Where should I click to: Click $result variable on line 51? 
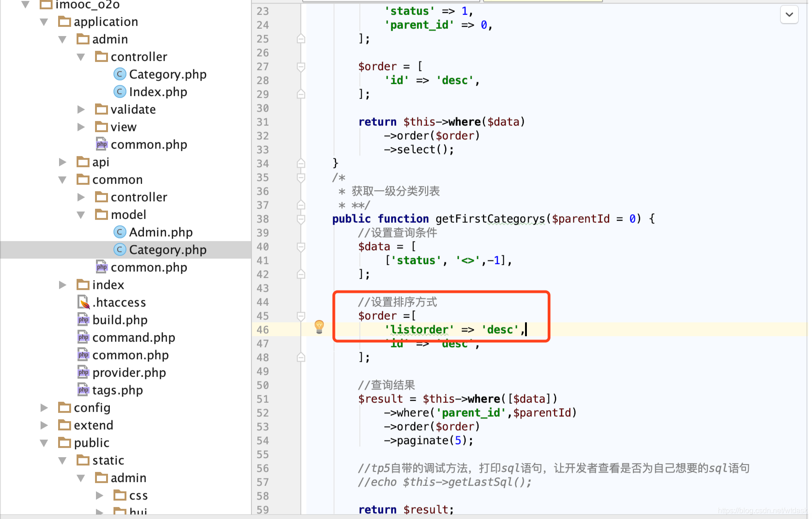coord(381,399)
